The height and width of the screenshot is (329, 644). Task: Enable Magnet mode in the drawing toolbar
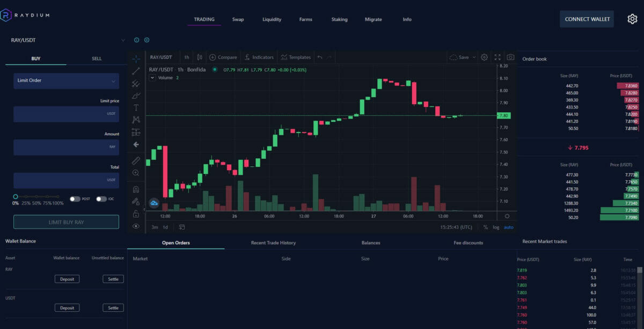136,189
